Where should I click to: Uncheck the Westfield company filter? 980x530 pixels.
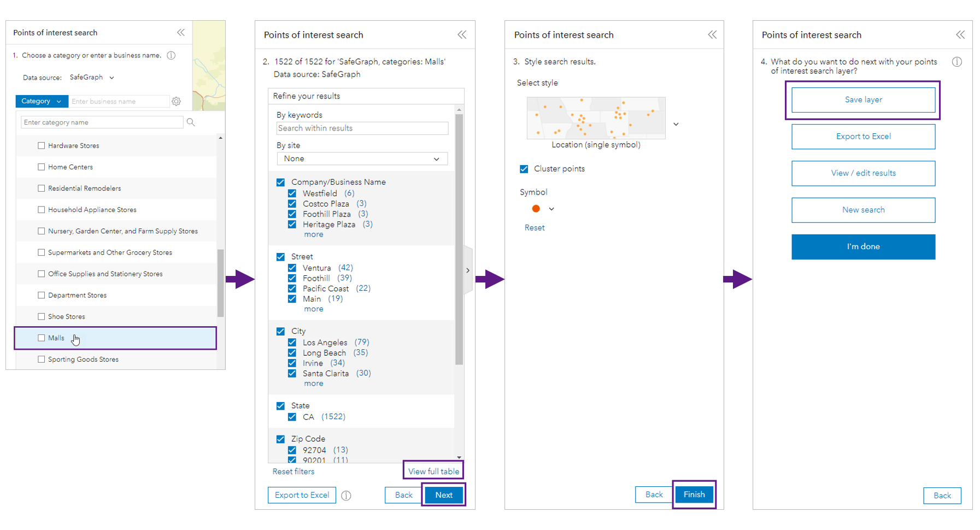tap(292, 193)
